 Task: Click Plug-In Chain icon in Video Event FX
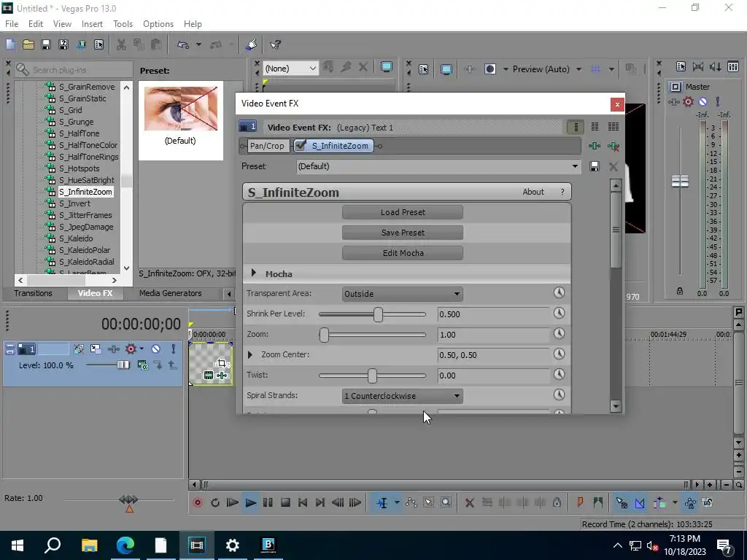(x=594, y=146)
